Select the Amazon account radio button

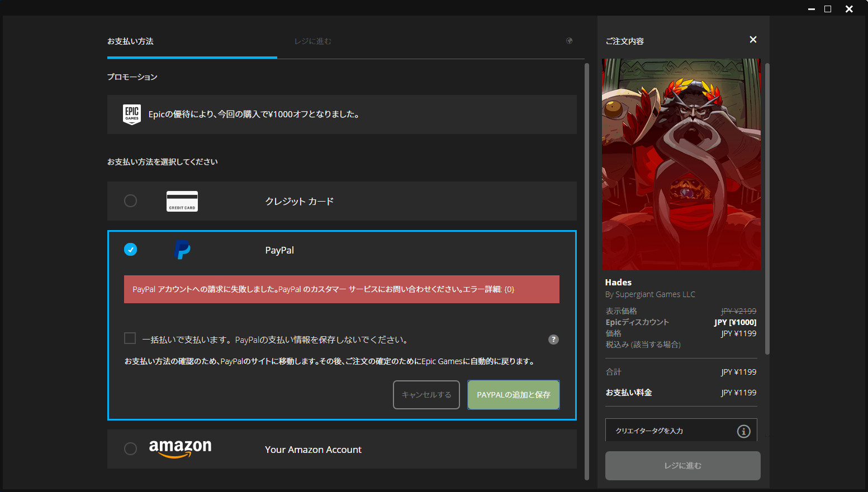130,448
